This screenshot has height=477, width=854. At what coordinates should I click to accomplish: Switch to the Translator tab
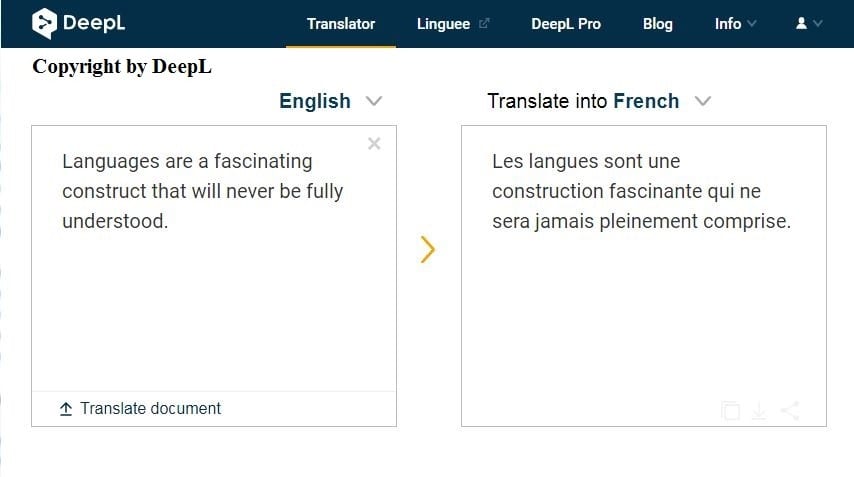[341, 23]
